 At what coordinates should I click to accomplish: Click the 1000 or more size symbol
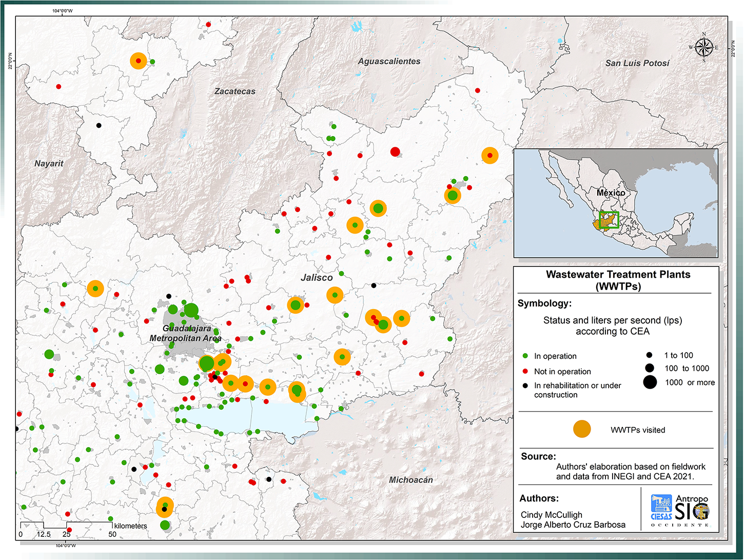(650, 382)
